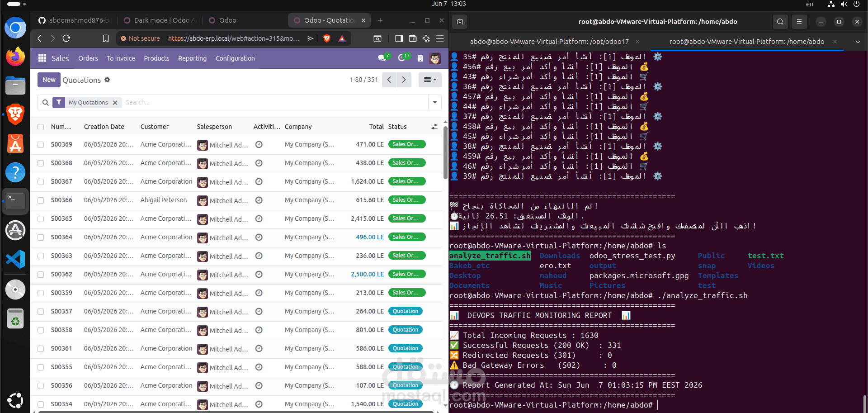Viewport: 868px width, 413px height.
Task: Focus the Odoo search input field
Action: coord(275,103)
